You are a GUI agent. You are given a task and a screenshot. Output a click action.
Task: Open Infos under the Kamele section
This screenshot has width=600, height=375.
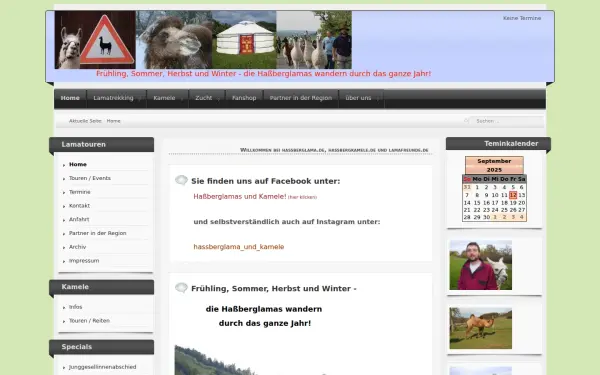coord(75,307)
